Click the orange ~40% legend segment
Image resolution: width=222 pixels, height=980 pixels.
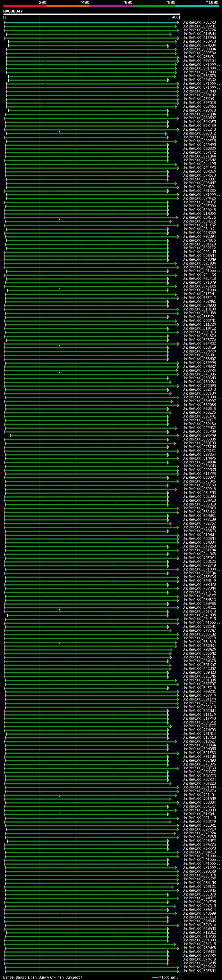point(68,6)
